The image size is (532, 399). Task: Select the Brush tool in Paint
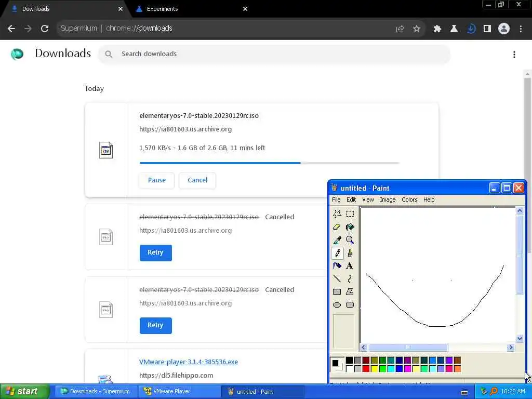[x=350, y=253]
